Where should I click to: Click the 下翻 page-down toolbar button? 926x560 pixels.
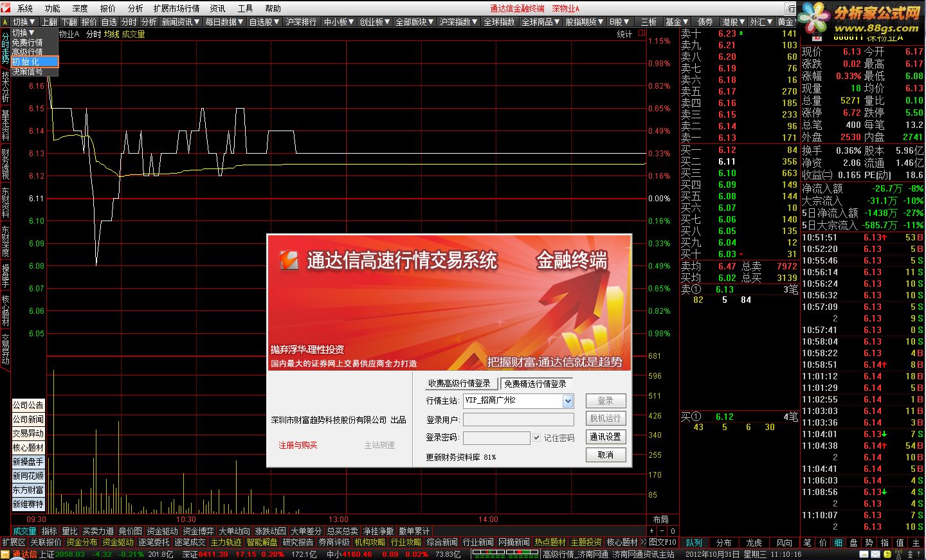pyautogui.click(x=69, y=22)
